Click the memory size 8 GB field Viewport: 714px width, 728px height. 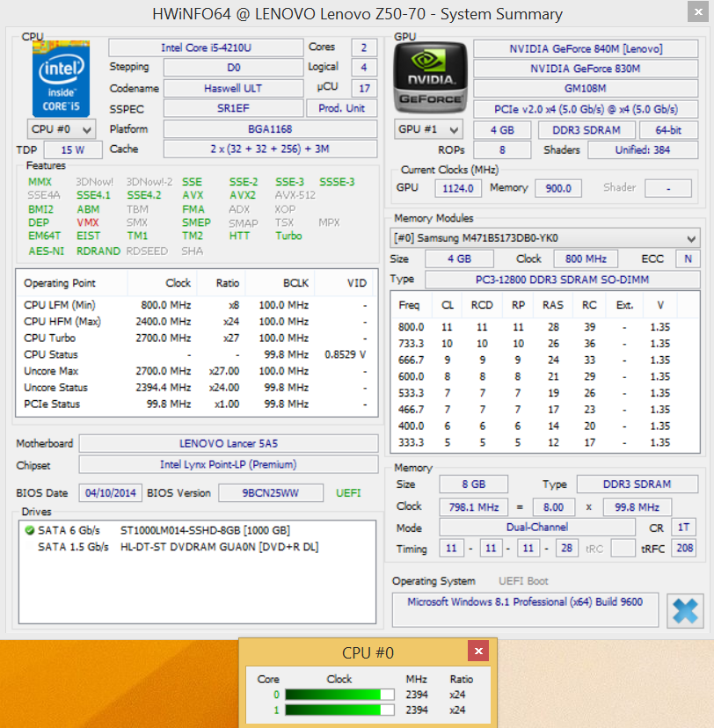pyautogui.click(x=474, y=484)
